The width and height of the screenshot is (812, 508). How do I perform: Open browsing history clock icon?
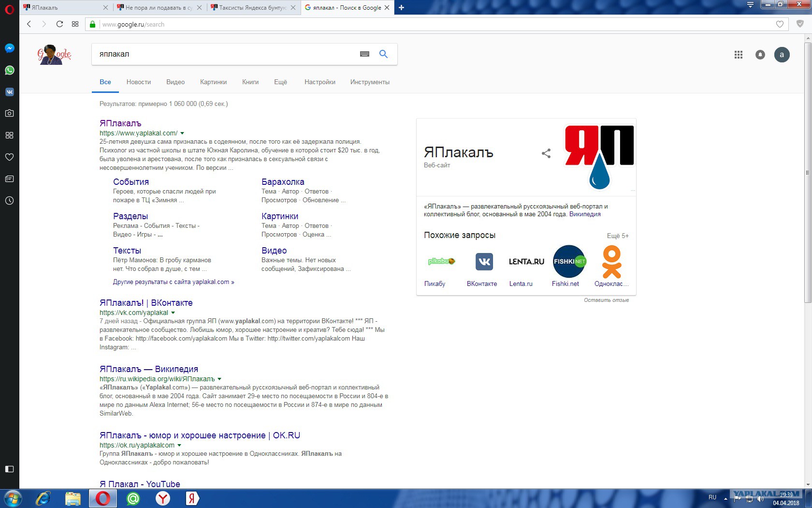coord(9,200)
